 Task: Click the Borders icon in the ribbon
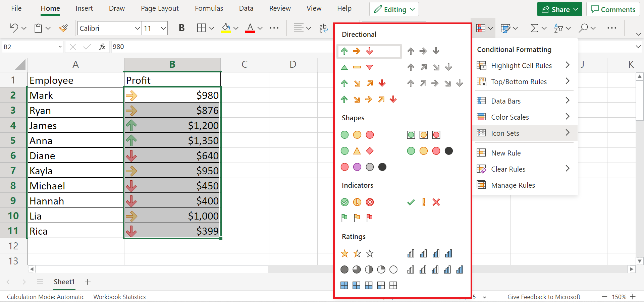pyautogui.click(x=202, y=28)
